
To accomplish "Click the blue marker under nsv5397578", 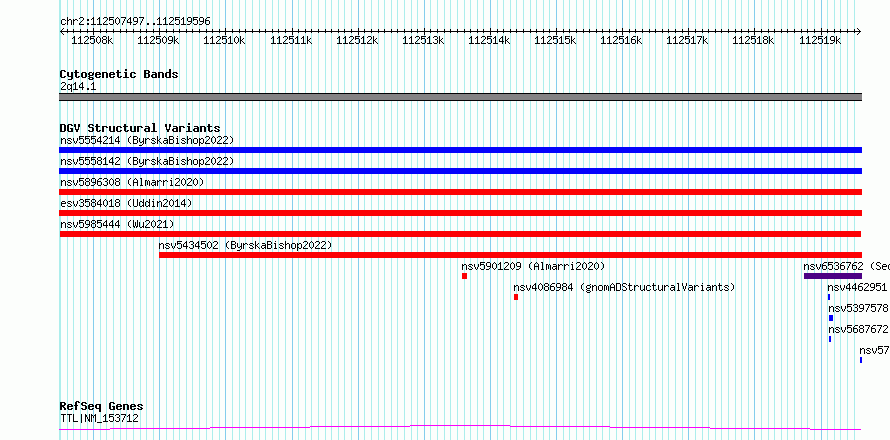I will click(831, 318).
